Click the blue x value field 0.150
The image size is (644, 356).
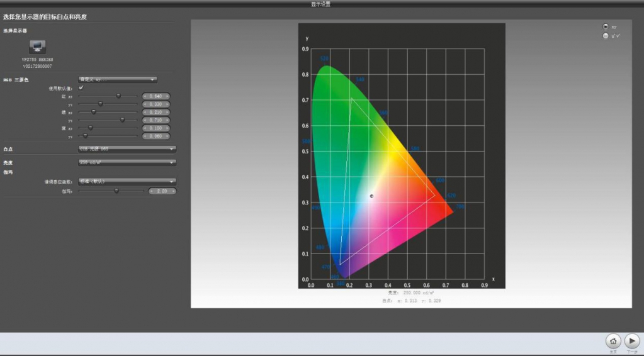click(x=156, y=128)
